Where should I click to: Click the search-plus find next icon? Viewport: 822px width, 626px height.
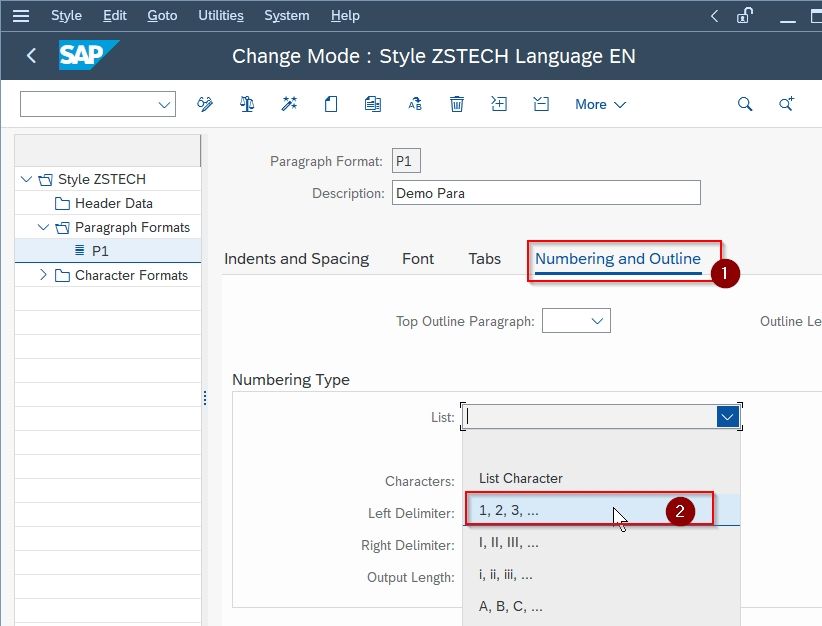[786, 104]
